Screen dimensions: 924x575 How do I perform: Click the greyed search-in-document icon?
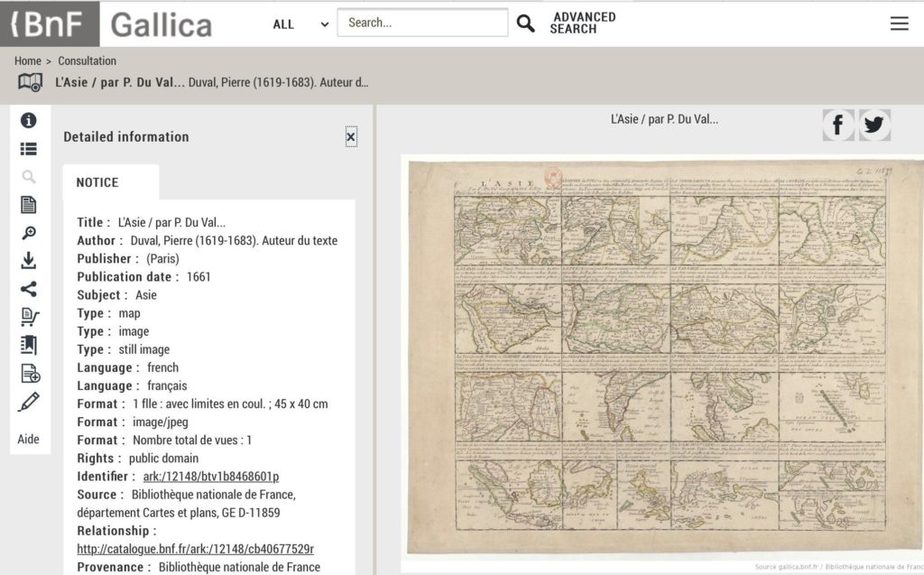(28, 176)
